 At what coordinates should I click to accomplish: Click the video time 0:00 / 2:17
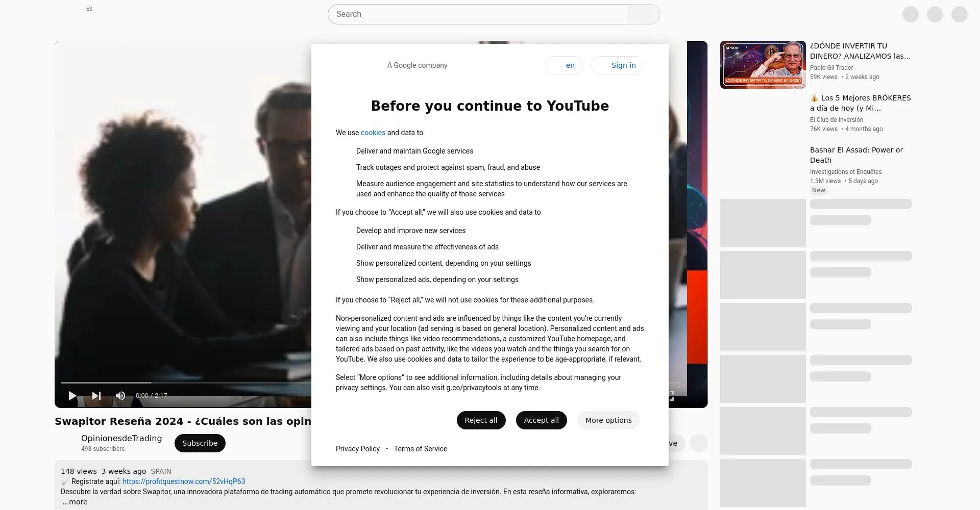click(x=152, y=396)
